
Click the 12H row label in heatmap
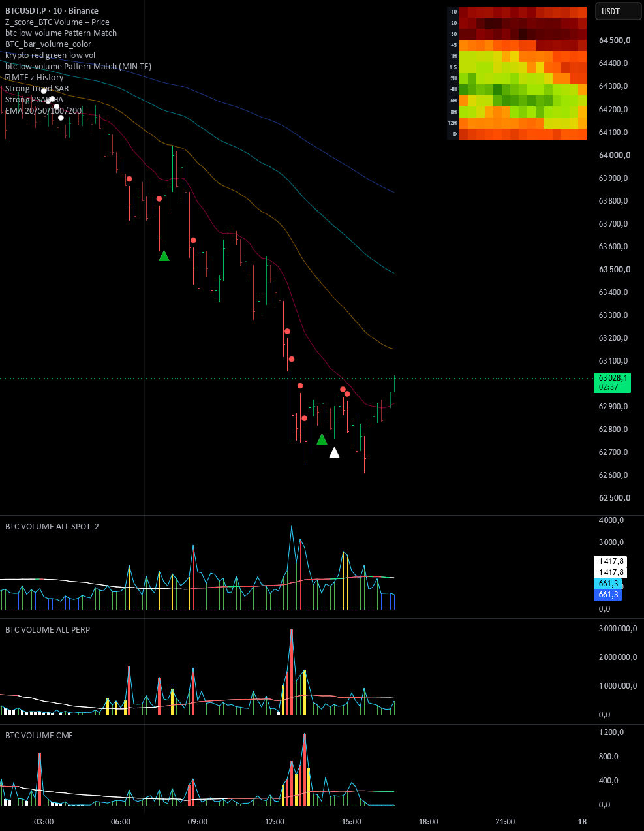453,123
